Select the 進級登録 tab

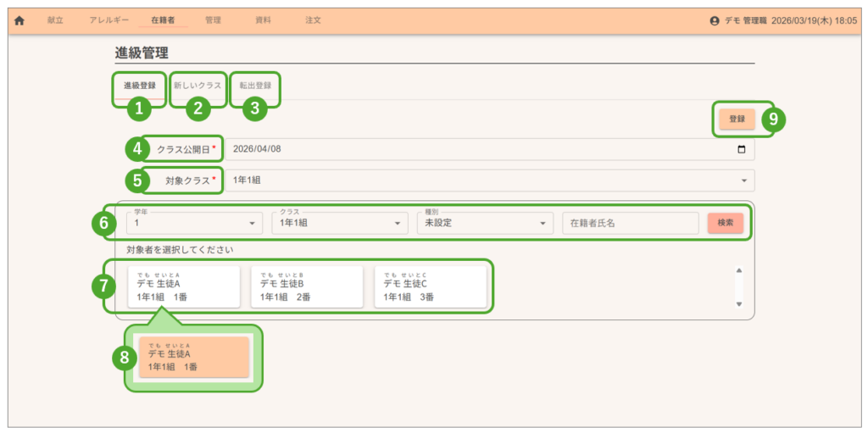click(139, 86)
